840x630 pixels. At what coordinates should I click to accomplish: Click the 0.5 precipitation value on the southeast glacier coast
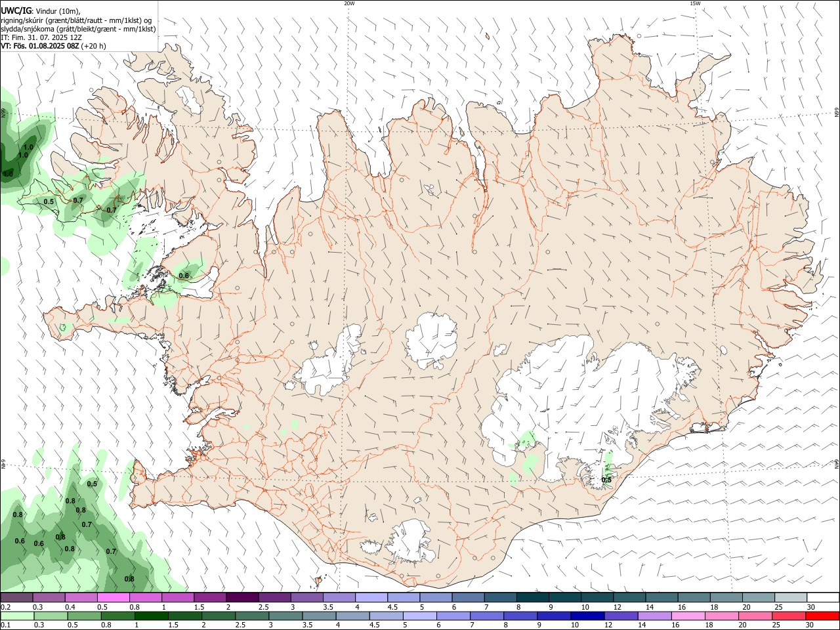point(606,480)
